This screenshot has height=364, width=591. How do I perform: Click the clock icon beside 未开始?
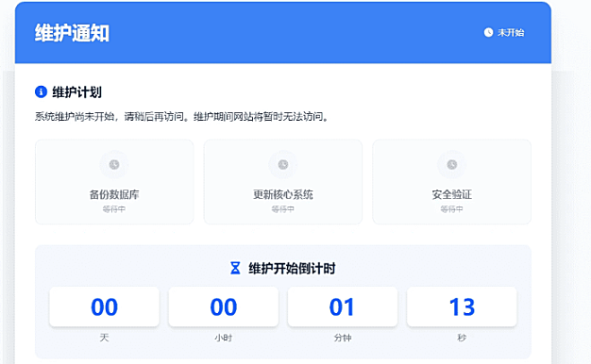pyautogui.click(x=488, y=33)
